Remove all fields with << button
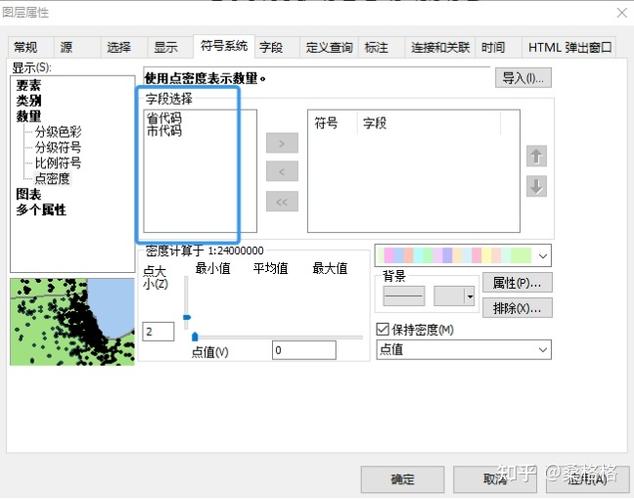634x500 pixels. [282, 201]
